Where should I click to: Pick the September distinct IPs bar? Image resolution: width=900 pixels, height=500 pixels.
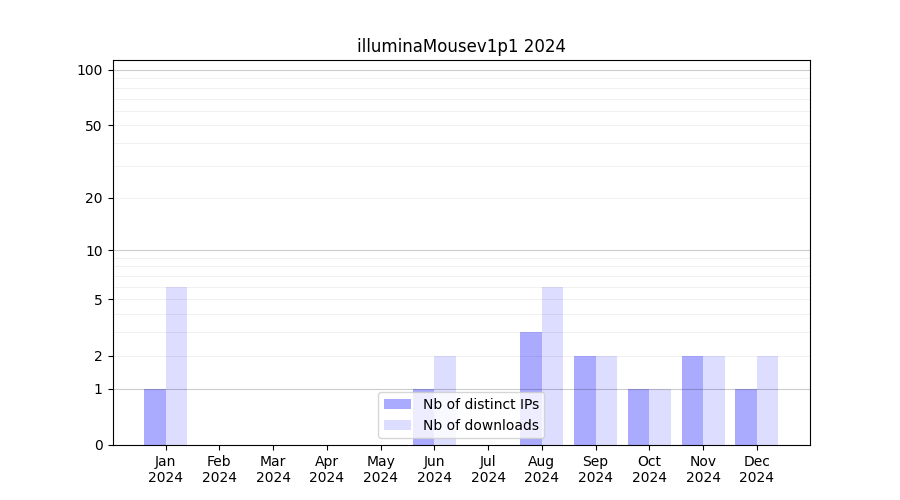coord(585,400)
